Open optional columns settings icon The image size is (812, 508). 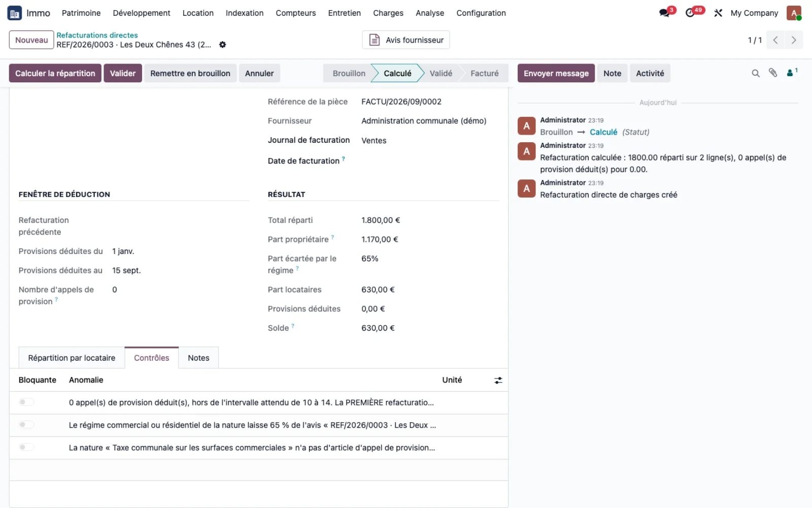click(498, 380)
